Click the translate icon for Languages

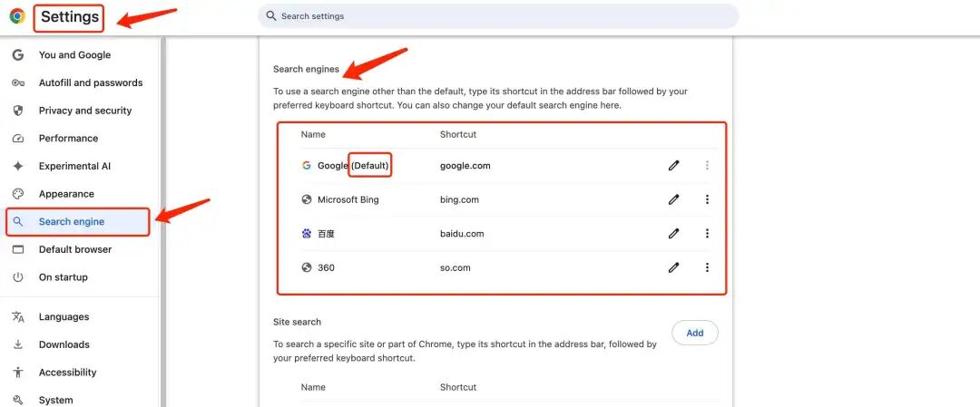pos(18,317)
